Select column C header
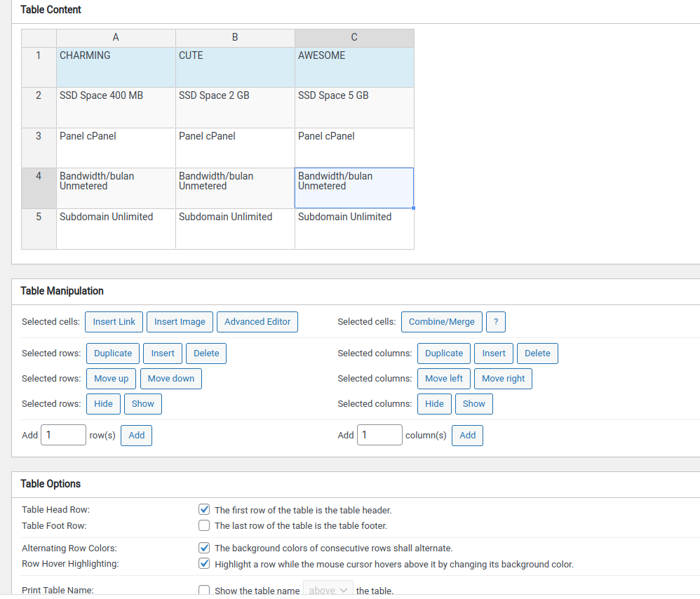The width and height of the screenshot is (700, 599). [354, 38]
